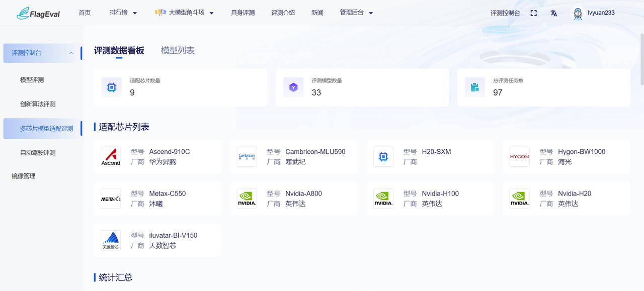The image size is (644, 291).
Task: Open 评测介绍 in top navigation
Action: point(283,13)
